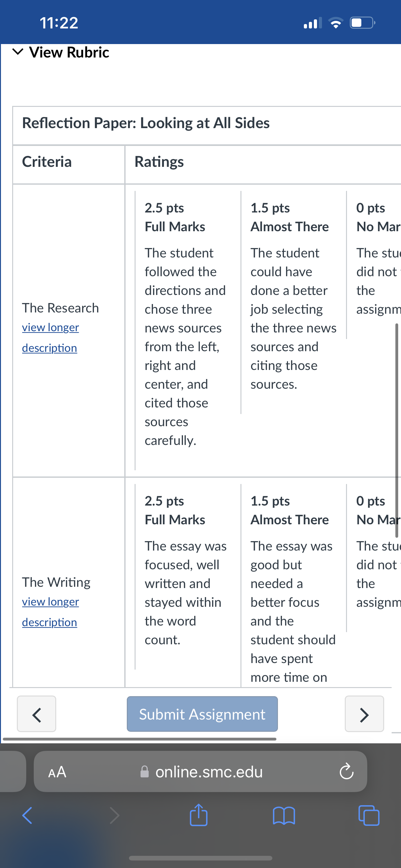This screenshot has height=868, width=401.
Task: Open view longer description under The Writing
Action: [51, 612]
